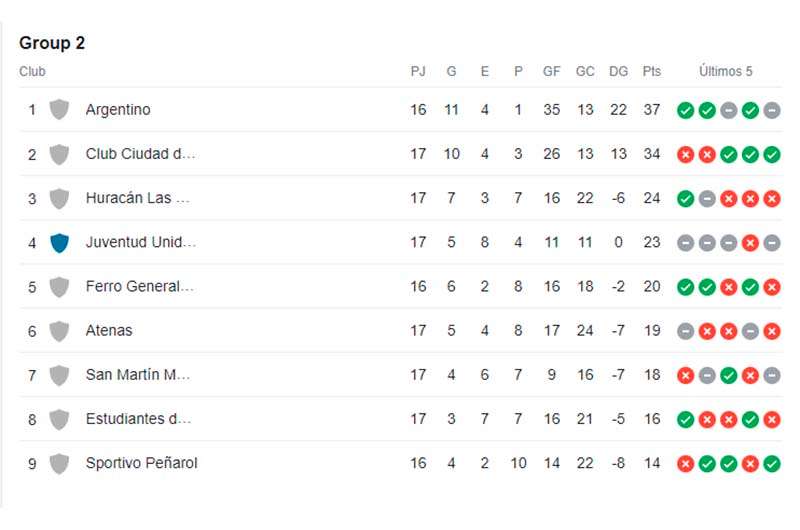This screenshot has width=800, height=530.
Task: Click Huracán Las Heras' first green win icon
Action: (x=685, y=198)
